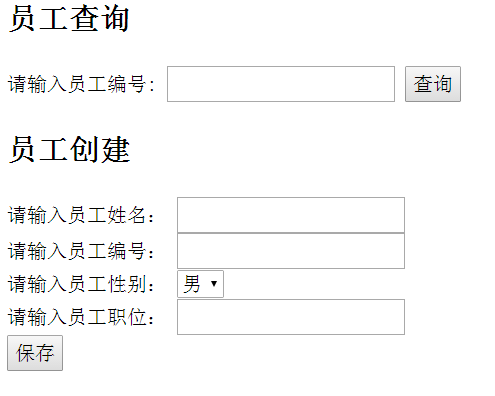Click the 请输入员工编号 label in creation section
This screenshot has width=495, height=396.
point(81,251)
